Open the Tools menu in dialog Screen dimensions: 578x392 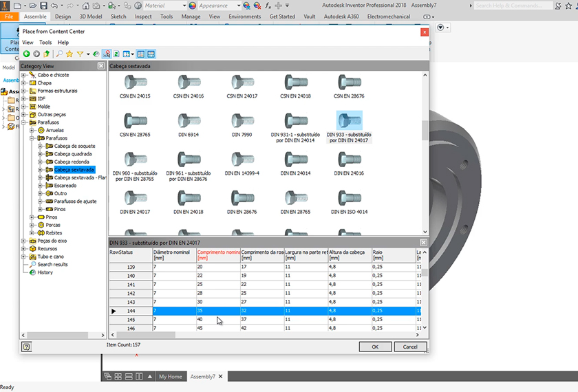click(x=45, y=43)
